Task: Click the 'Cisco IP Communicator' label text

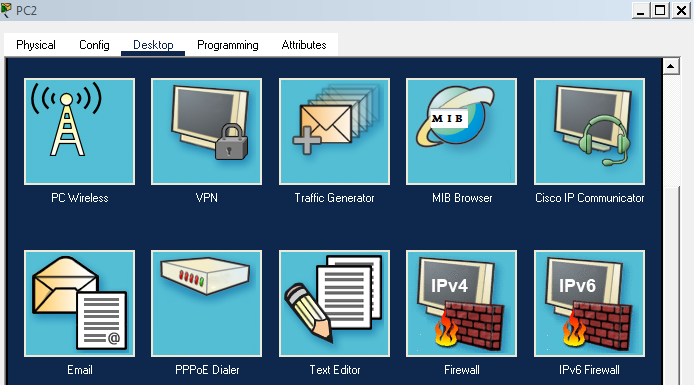Action: 590,198
